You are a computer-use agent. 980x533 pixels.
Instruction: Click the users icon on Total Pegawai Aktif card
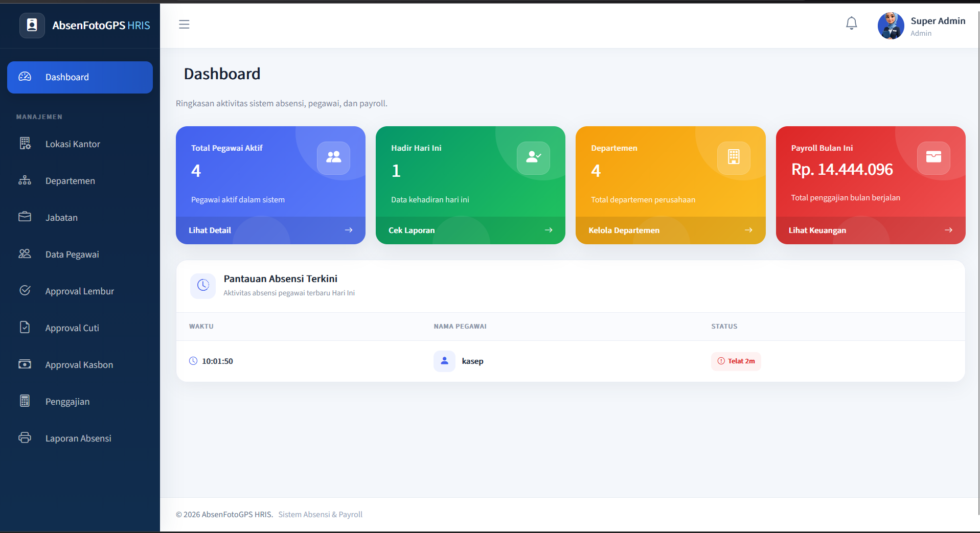click(x=333, y=157)
